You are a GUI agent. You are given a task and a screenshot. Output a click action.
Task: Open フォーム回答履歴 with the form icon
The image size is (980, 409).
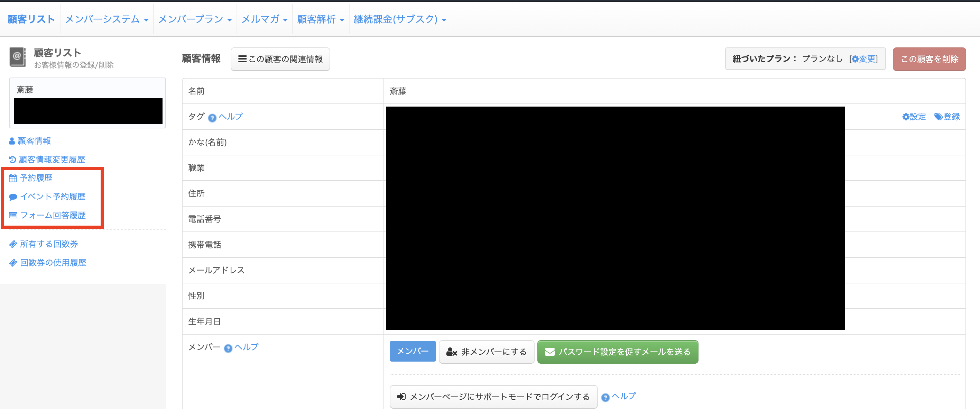[x=47, y=215]
